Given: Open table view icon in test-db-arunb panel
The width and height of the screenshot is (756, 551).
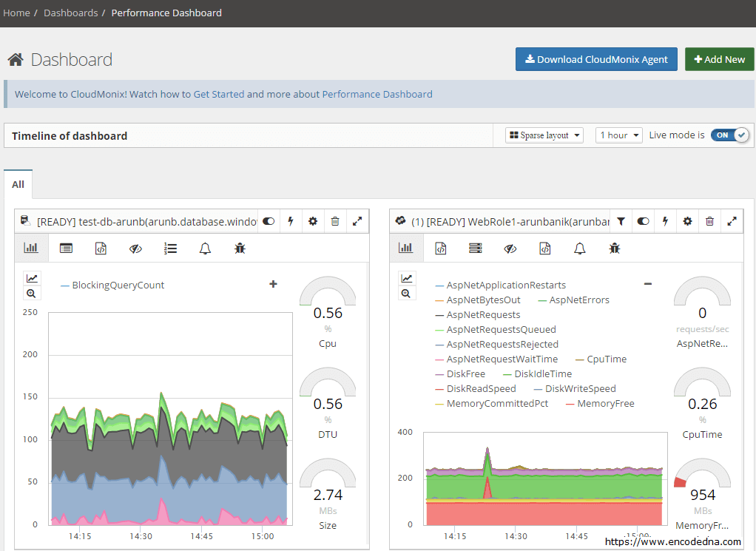Looking at the screenshot, I should pyautogui.click(x=66, y=249).
